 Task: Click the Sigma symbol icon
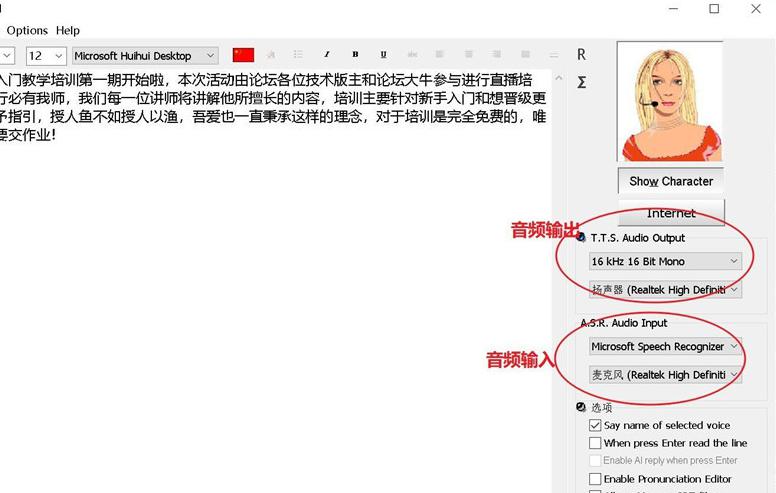(581, 82)
